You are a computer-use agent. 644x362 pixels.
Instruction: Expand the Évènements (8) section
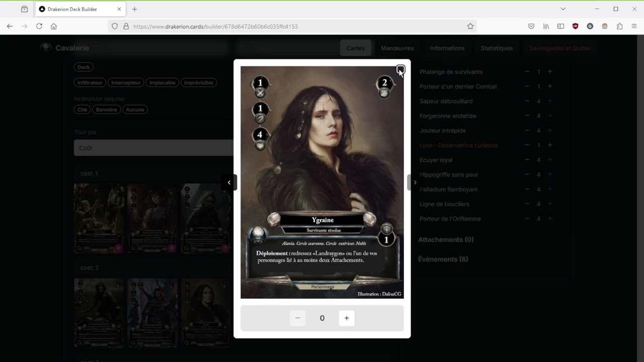pyautogui.click(x=443, y=259)
